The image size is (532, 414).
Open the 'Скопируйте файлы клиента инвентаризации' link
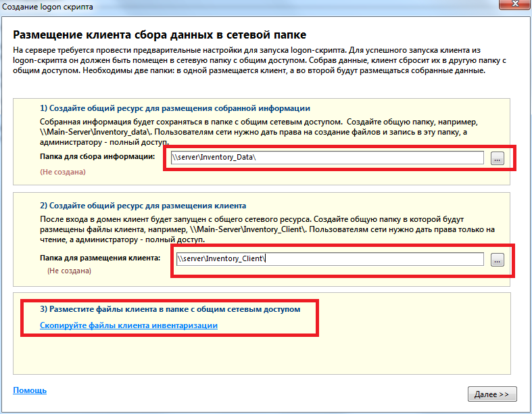pyautogui.click(x=128, y=325)
